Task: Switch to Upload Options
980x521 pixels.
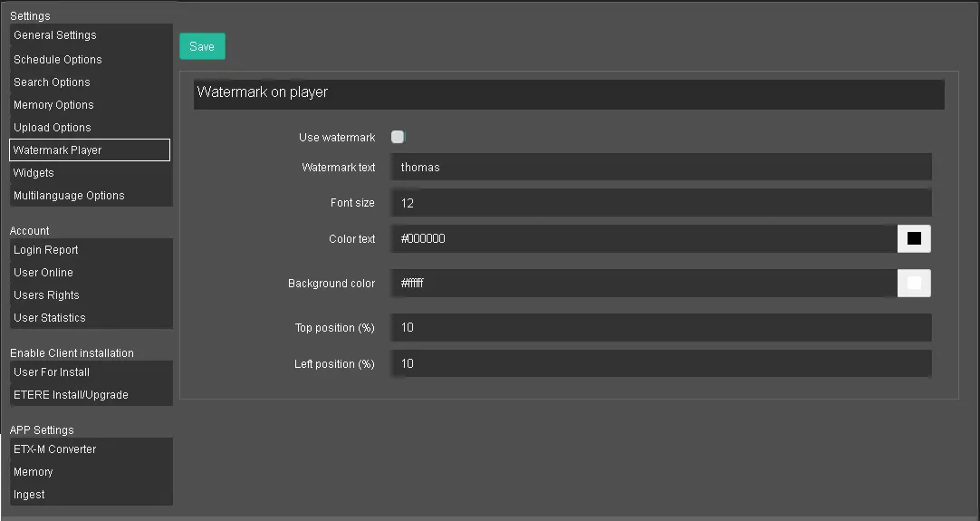Action: click(x=53, y=128)
